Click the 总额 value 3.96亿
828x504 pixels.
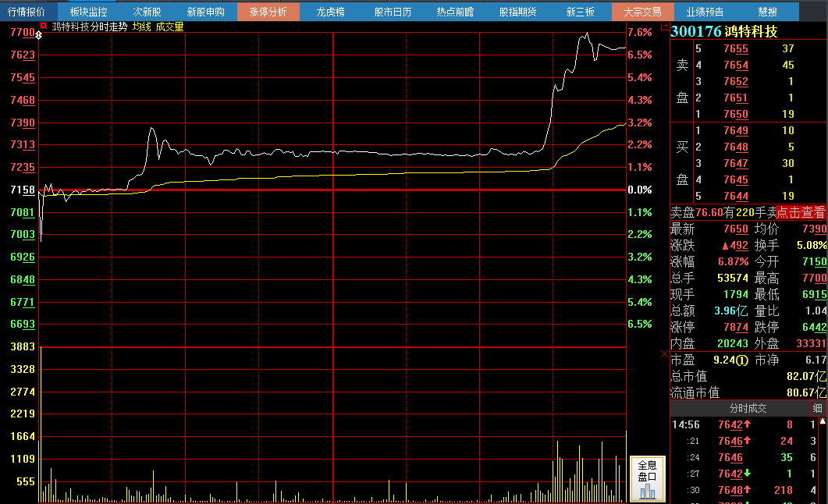[x=730, y=311]
